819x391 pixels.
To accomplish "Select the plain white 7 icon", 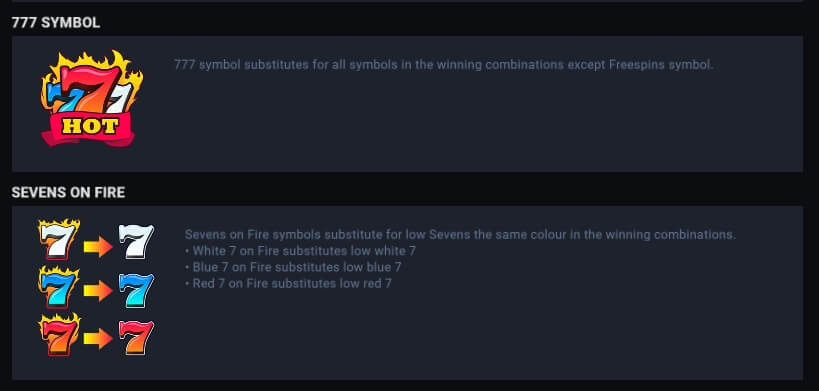I will tap(136, 241).
